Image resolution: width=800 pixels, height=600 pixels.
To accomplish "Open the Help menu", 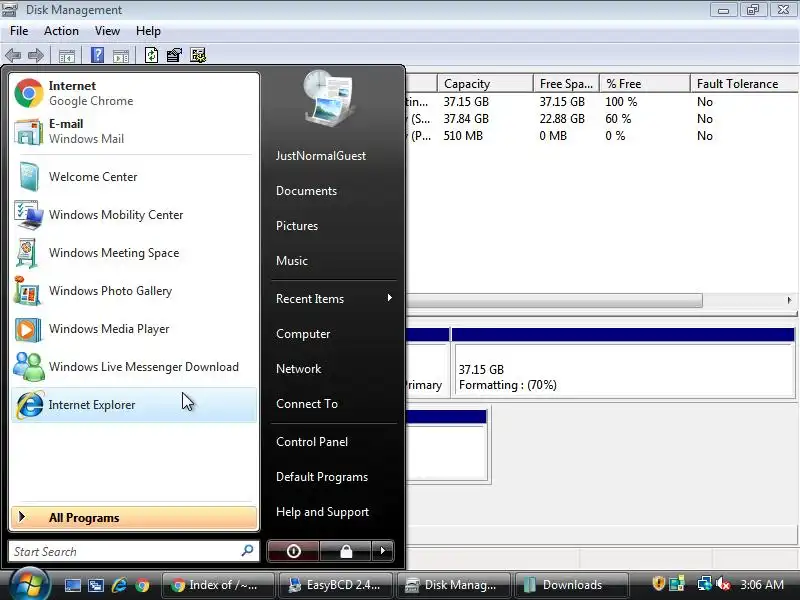I will click(148, 31).
